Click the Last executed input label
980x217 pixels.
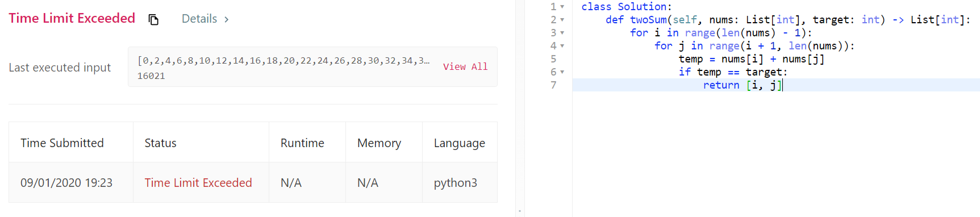click(60, 68)
